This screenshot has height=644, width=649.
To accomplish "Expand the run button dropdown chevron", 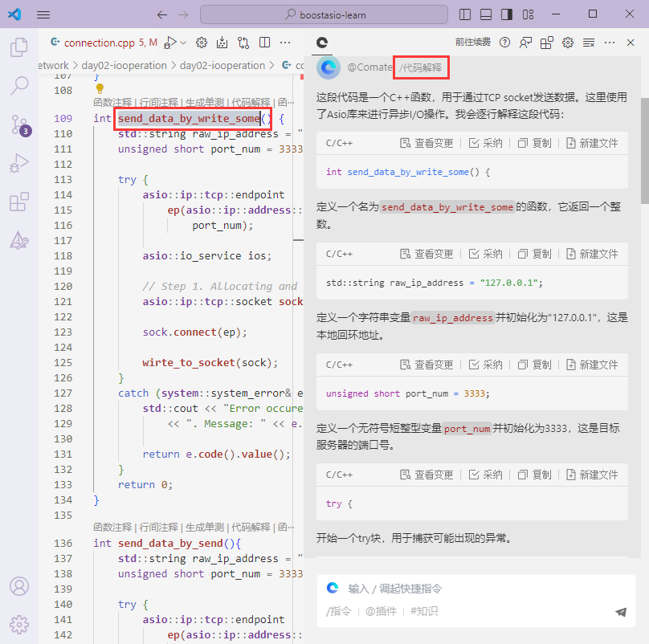I will (183, 43).
